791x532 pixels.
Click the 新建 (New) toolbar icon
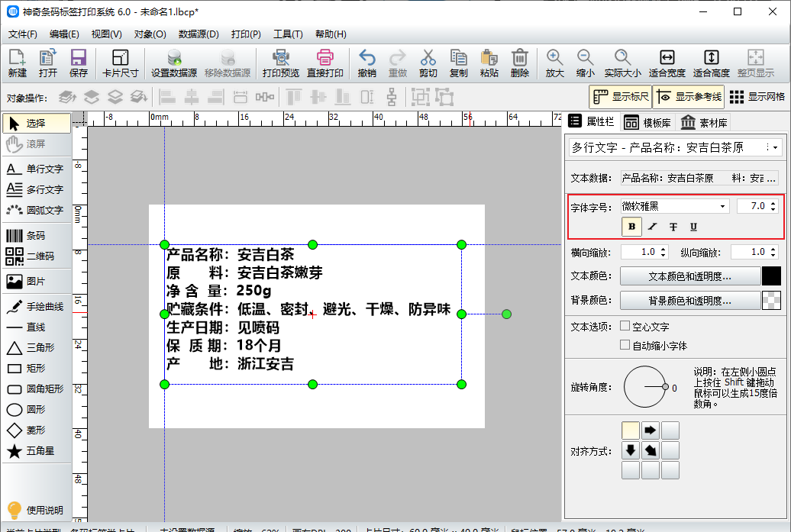(17, 63)
